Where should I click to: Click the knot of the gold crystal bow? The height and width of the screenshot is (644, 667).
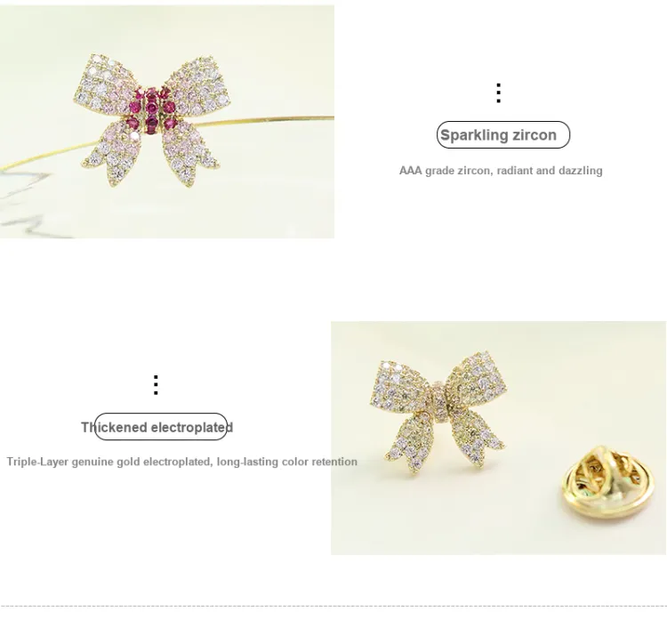[x=440, y=400]
